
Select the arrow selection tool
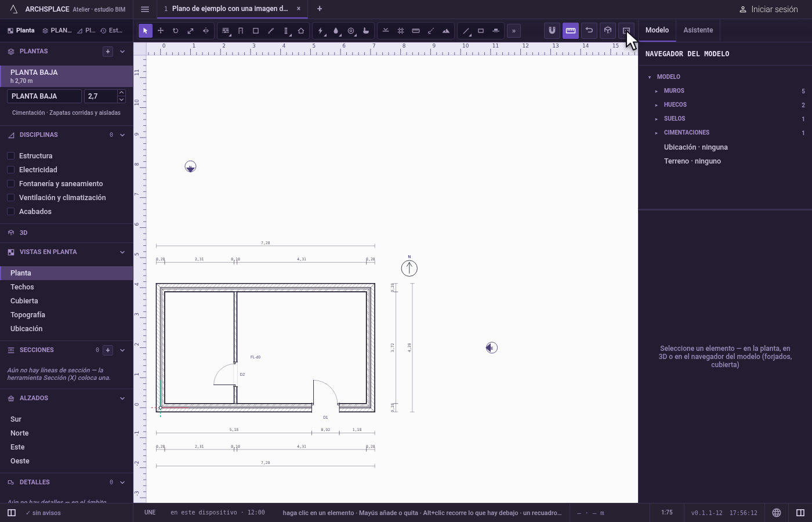[146, 31]
